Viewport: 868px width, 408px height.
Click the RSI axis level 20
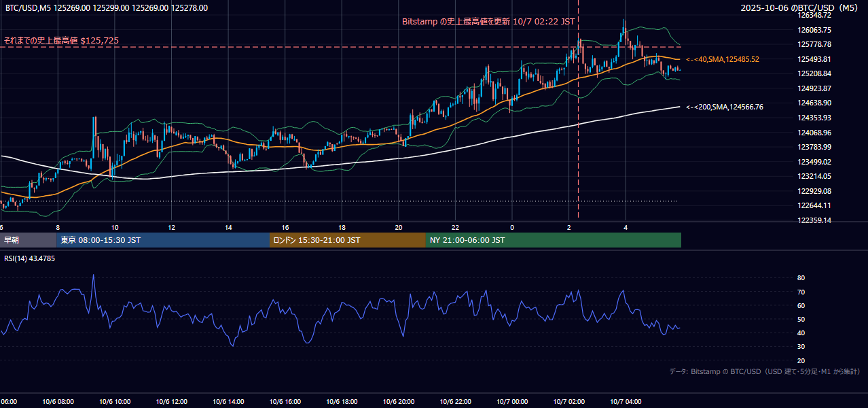coord(801,360)
